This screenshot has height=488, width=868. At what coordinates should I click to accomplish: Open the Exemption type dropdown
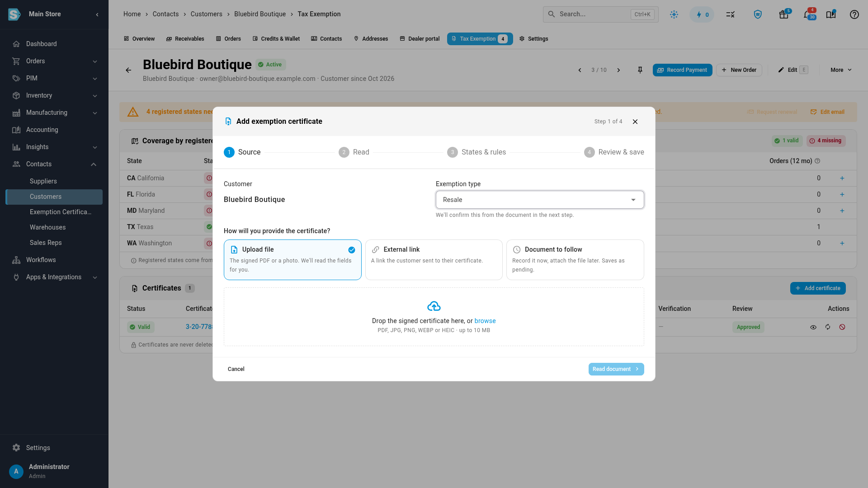coord(540,200)
